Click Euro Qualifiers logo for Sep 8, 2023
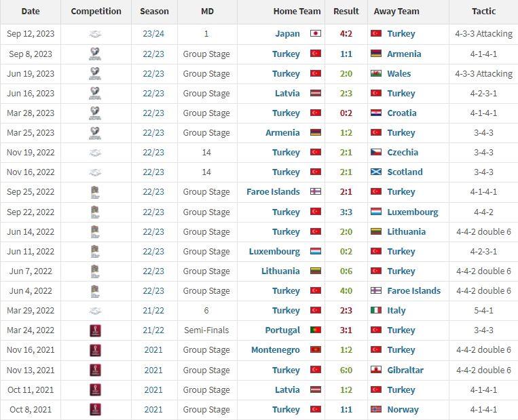 point(95,54)
